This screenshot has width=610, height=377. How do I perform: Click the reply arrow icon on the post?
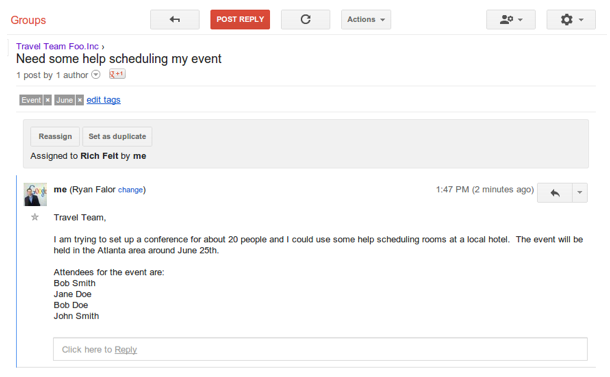[555, 193]
